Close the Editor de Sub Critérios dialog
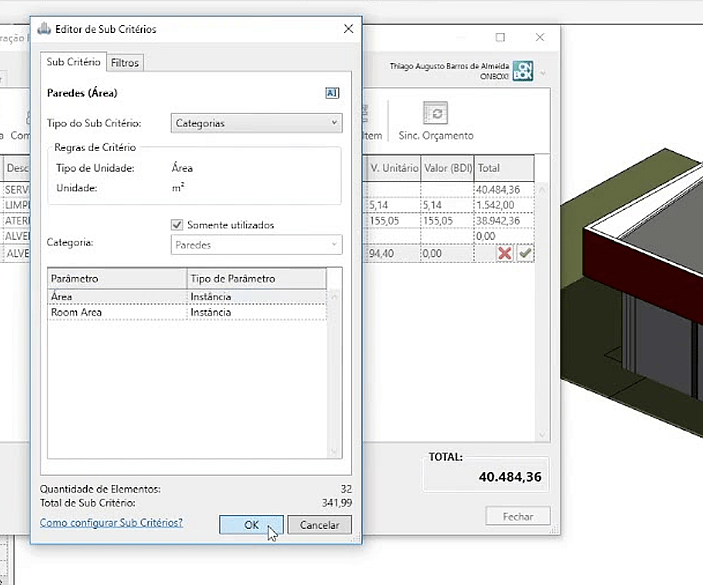703x585 pixels. point(348,29)
